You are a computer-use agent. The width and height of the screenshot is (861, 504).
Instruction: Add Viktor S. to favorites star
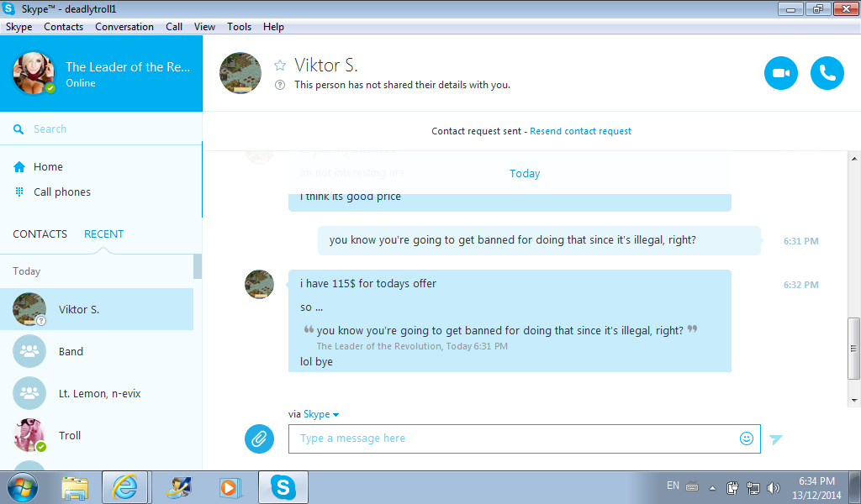280,66
